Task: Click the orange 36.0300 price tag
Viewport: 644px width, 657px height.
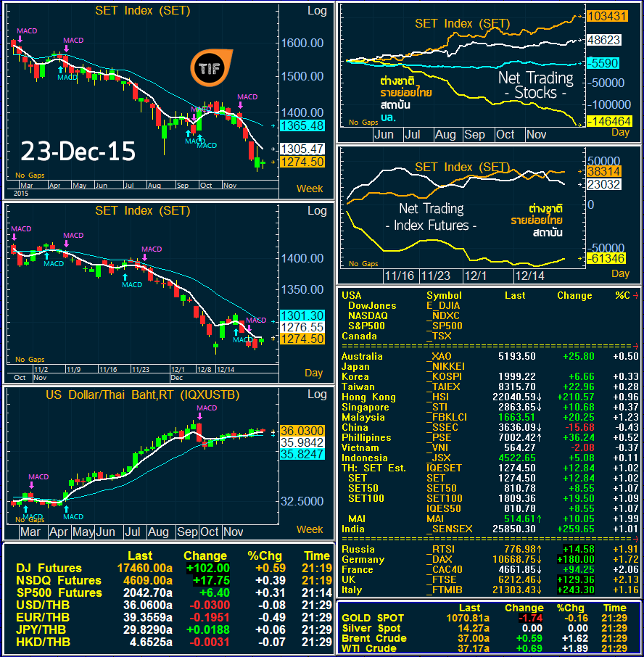Action: (302, 431)
